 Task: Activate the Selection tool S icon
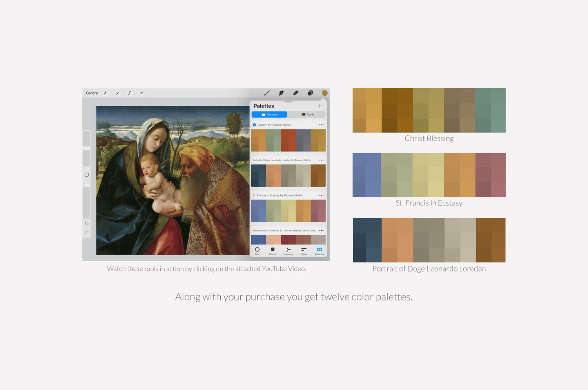click(x=129, y=93)
